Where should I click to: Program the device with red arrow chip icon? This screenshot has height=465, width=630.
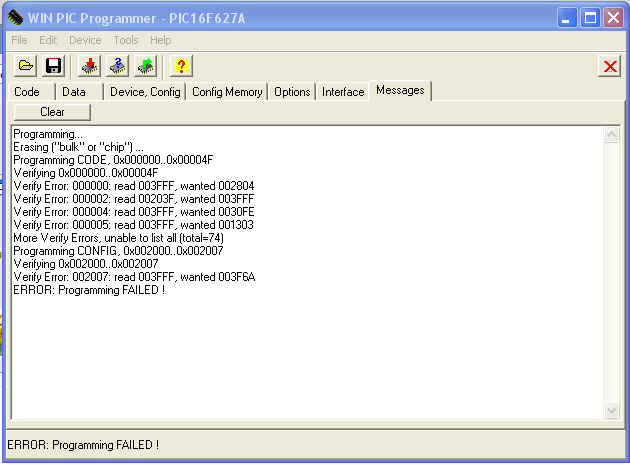pos(90,66)
